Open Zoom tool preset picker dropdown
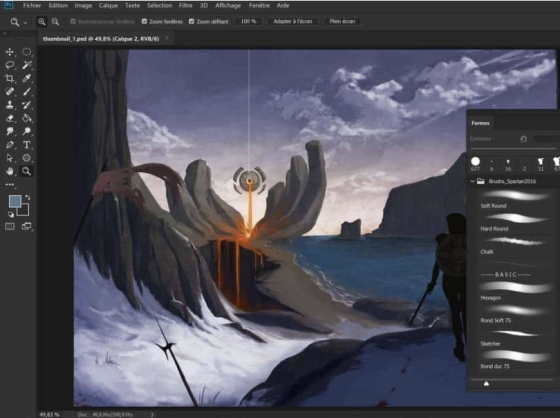Screen dimensions: 560x418 point(25,23)
